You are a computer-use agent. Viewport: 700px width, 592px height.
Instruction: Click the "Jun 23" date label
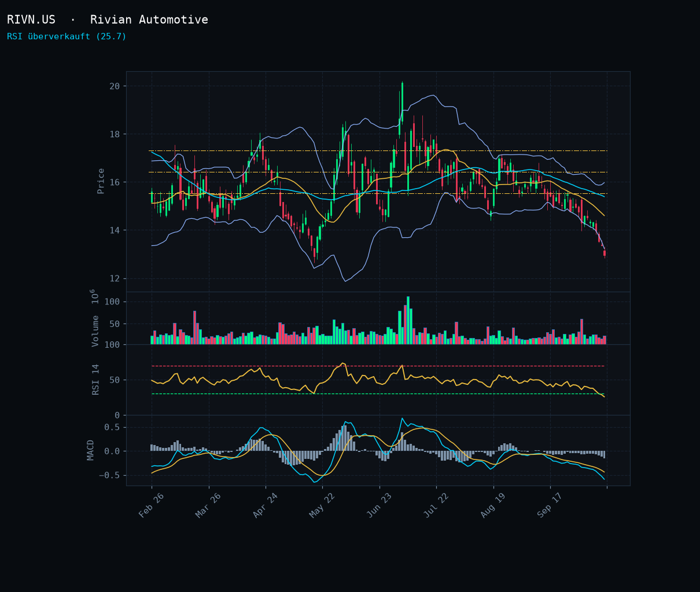pos(379,505)
